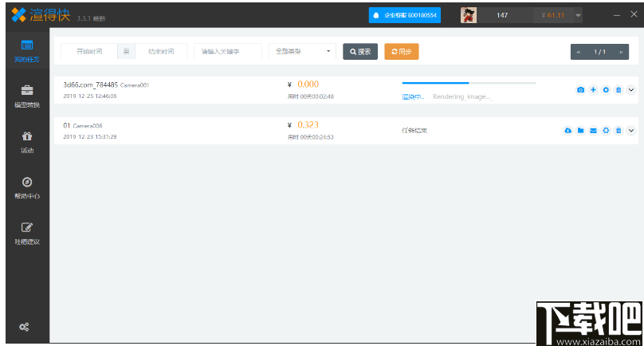This screenshot has height=346, width=644.
Task: Click plus icon on 3d66.com_784485 task
Action: pos(593,90)
